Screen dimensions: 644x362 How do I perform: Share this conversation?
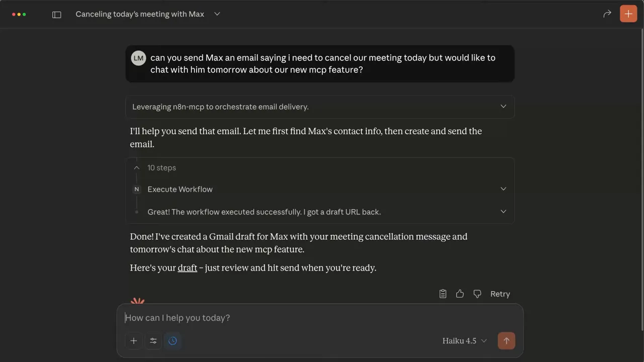click(x=607, y=14)
